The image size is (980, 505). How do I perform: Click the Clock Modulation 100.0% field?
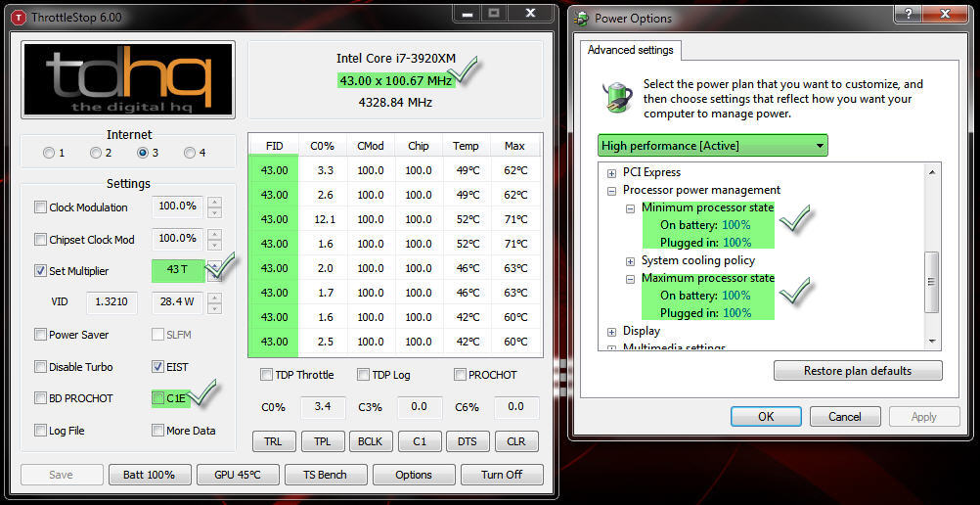pos(177,206)
